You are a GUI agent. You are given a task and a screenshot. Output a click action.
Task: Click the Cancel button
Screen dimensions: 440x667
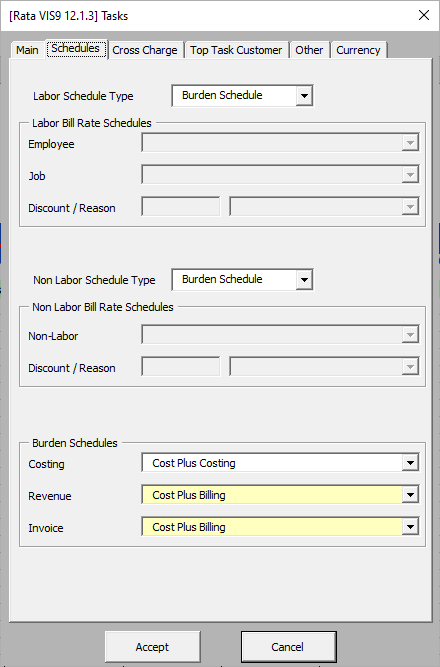pyautogui.click(x=288, y=647)
